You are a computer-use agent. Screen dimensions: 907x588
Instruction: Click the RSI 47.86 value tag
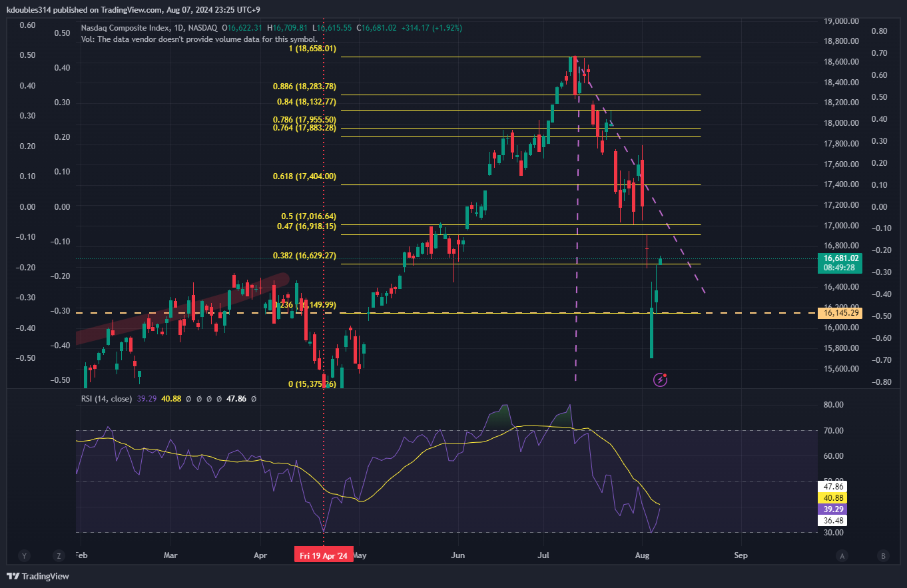point(834,487)
